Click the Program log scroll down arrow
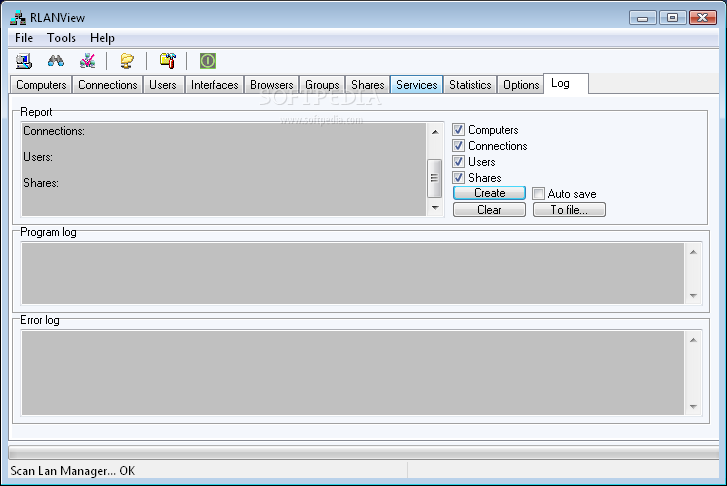Viewport: 727px width, 486px height. click(694, 295)
